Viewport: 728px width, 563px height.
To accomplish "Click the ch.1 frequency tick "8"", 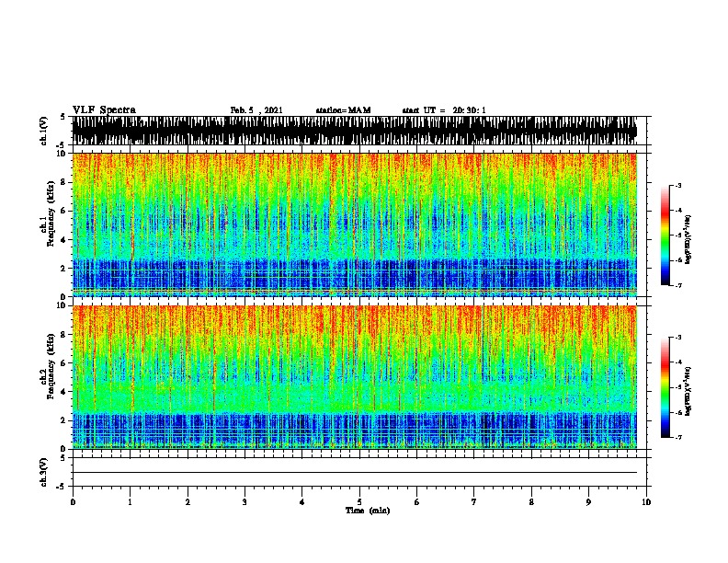I will [x=64, y=182].
